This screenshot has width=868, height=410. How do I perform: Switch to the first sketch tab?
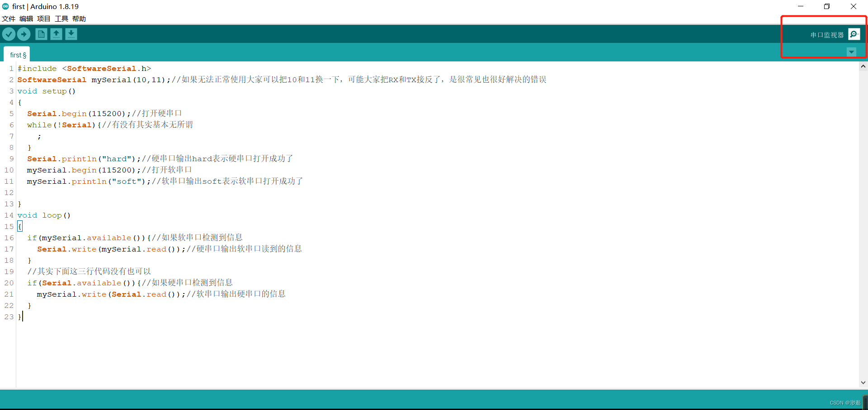pos(17,54)
